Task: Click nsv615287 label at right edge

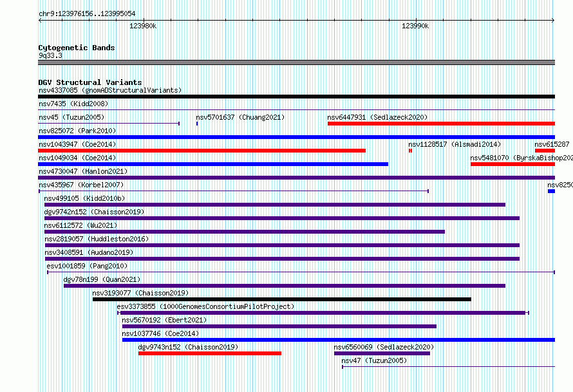Action: click(x=552, y=144)
